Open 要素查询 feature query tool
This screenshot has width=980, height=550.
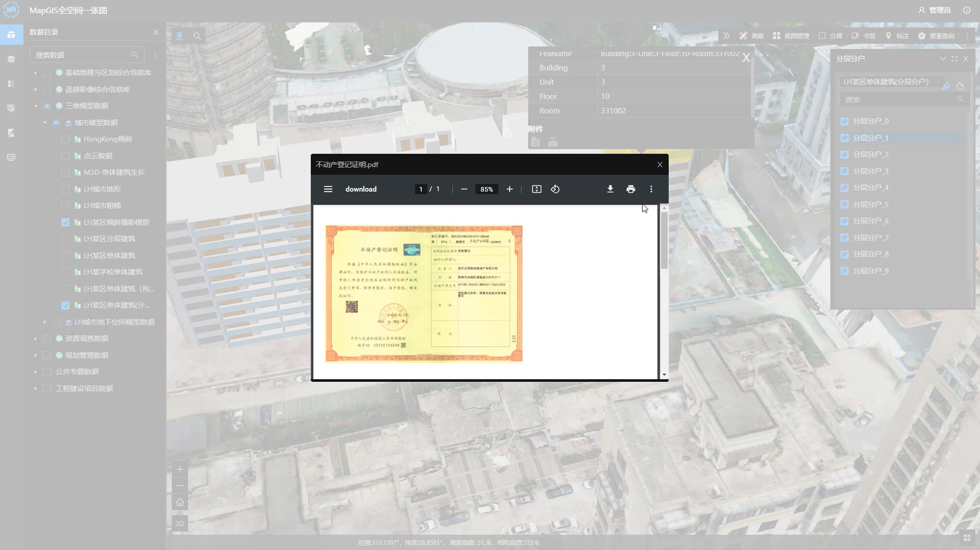(x=936, y=36)
